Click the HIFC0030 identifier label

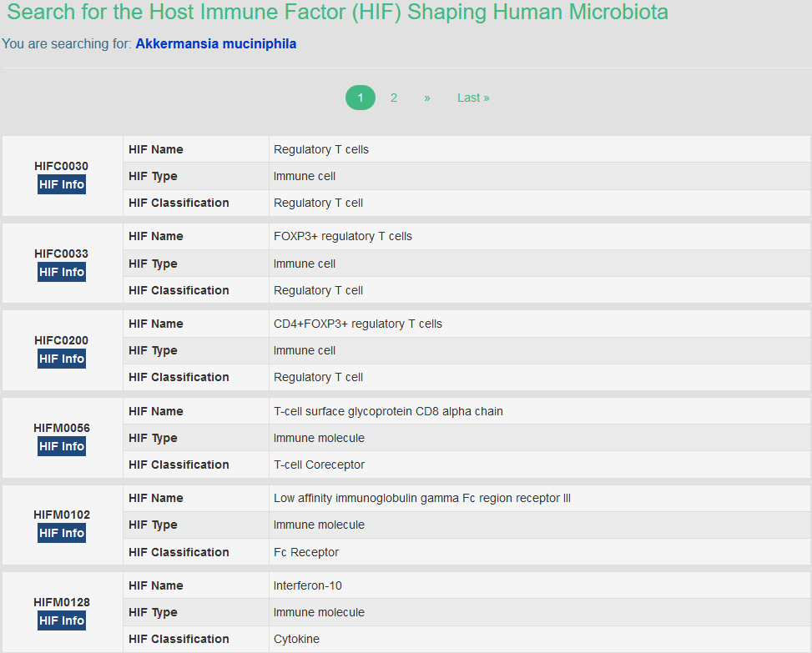tap(62, 166)
